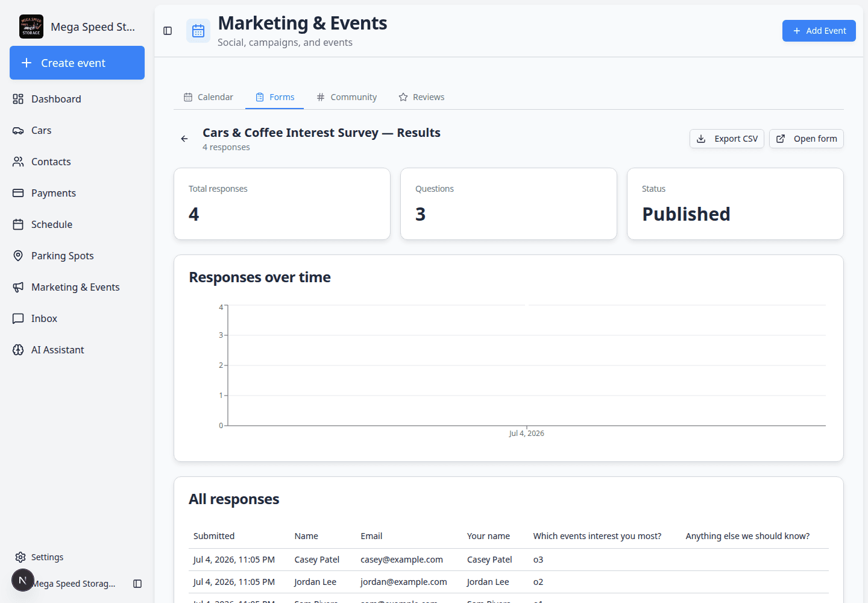Open the Community tab

click(347, 97)
